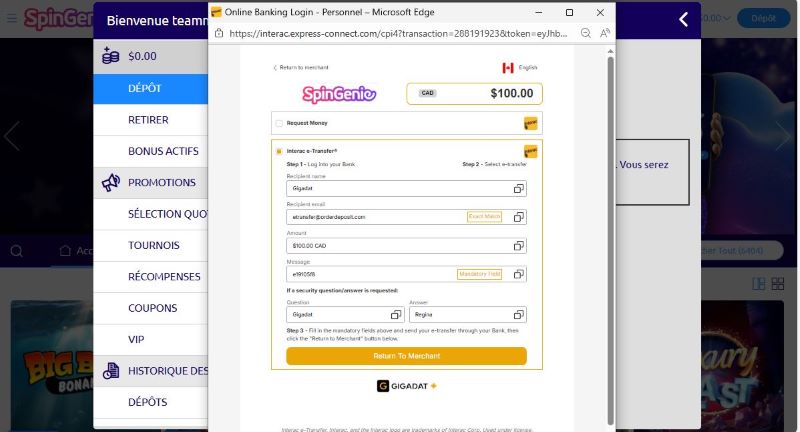Open the Big Bass Bonanza game thumbnail
Screen dimensions: 800x432
pos(52,366)
